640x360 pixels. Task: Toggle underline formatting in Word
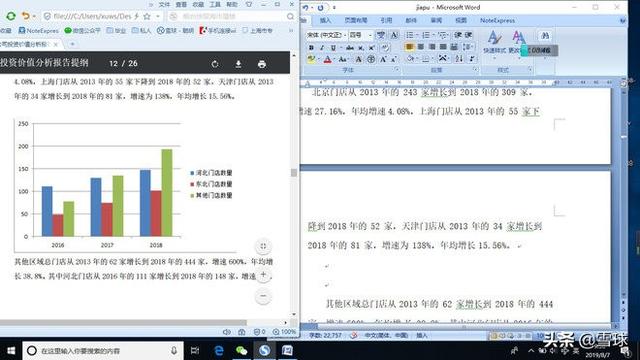pos(333,48)
